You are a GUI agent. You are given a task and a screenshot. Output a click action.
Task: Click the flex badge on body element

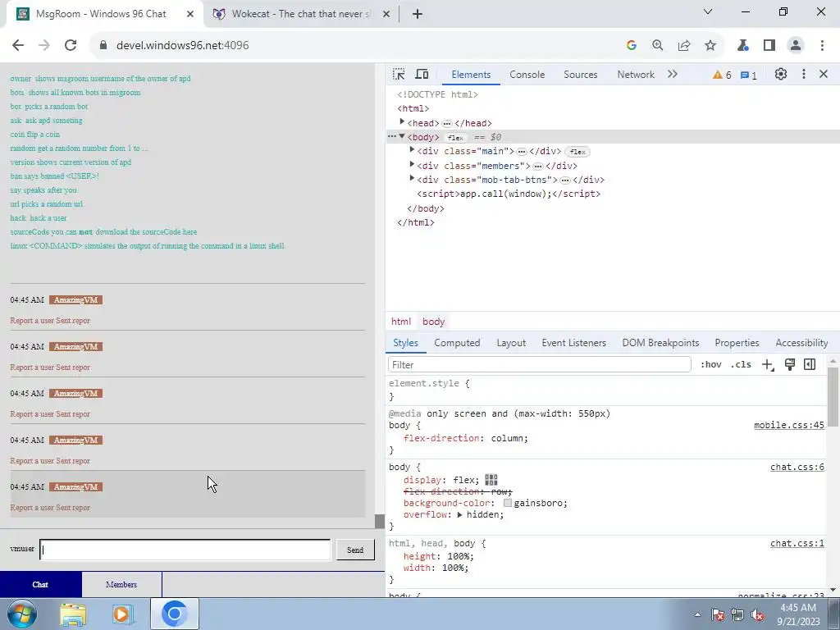pos(455,138)
